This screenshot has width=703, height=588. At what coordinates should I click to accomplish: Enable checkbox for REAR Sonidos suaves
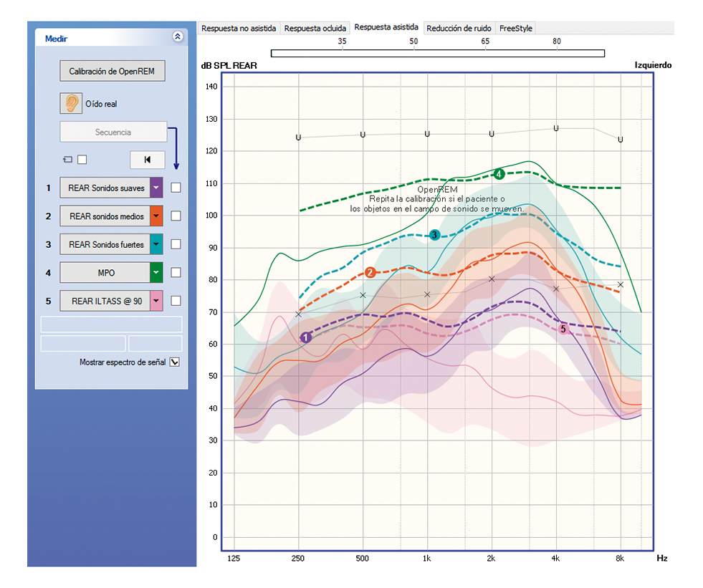pyautogui.click(x=176, y=188)
